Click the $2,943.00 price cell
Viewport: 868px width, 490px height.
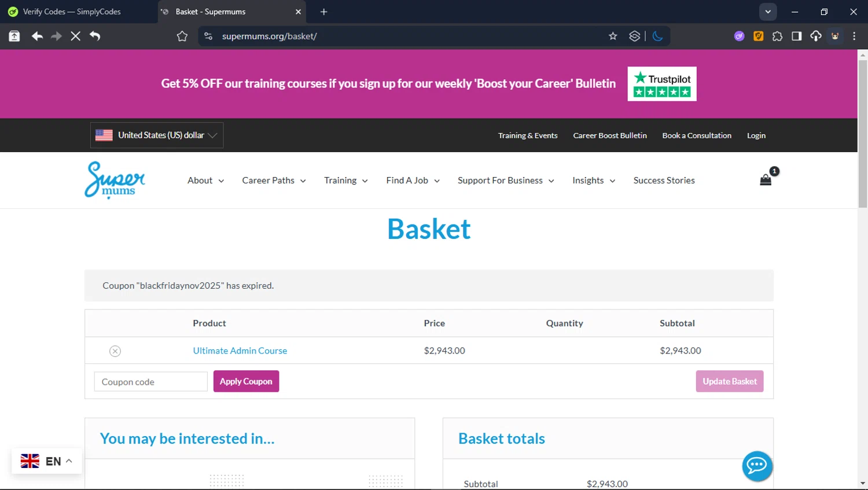click(444, 351)
